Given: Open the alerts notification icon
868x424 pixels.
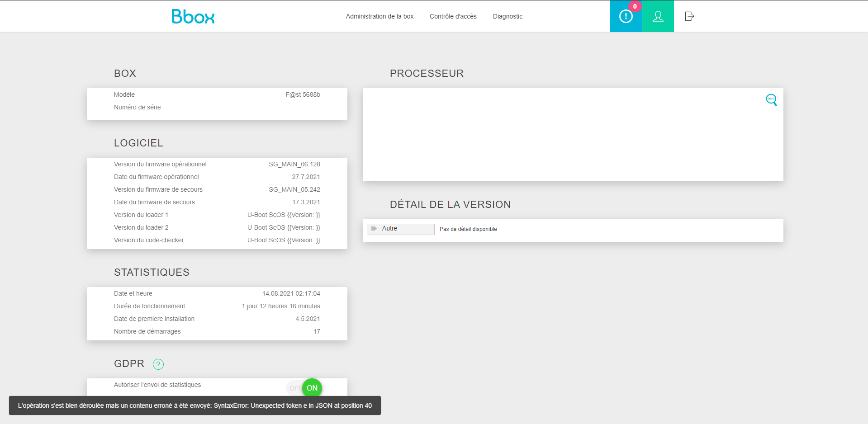Looking at the screenshot, I should click(x=626, y=16).
